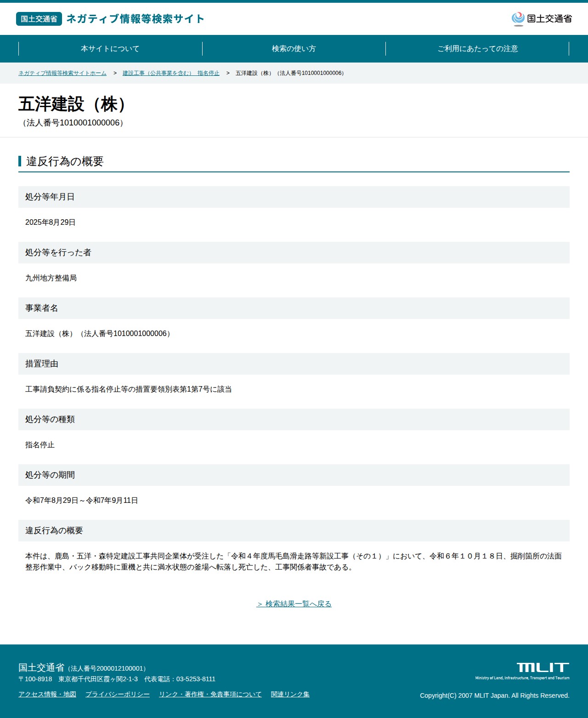This screenshot has width=588, height=718.
Task: Click the description paragraph starting 本件は、鹿島
Action: [294, 562]
